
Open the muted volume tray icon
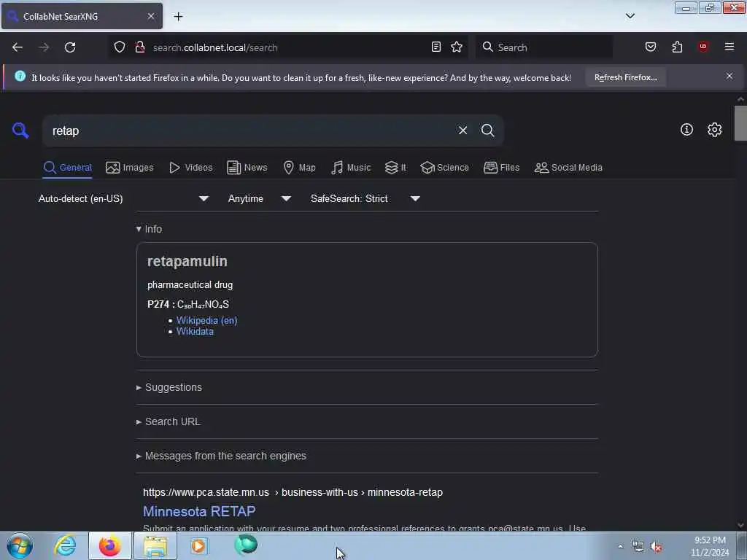click(656, 547)
